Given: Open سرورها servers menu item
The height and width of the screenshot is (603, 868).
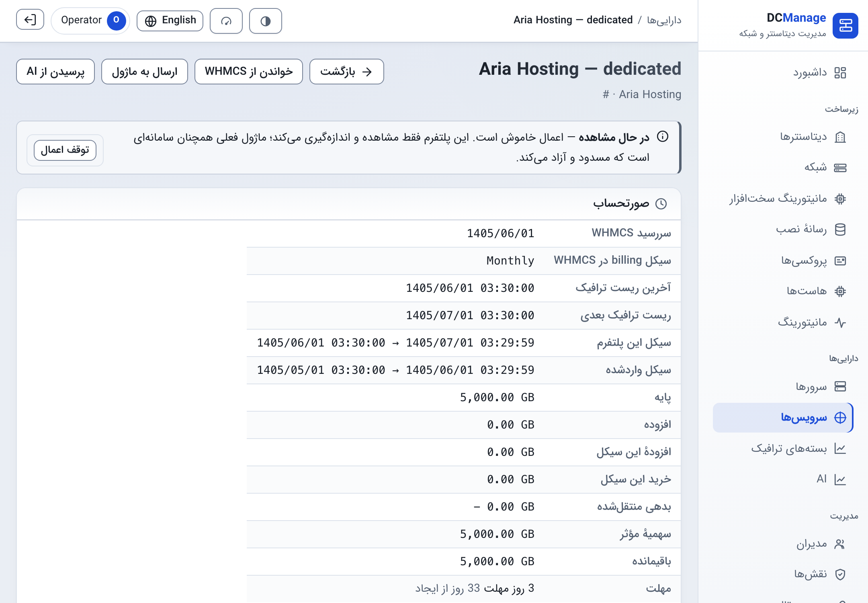Looking at the screenshot, I should pyautogui.click(x=783, y=386).
